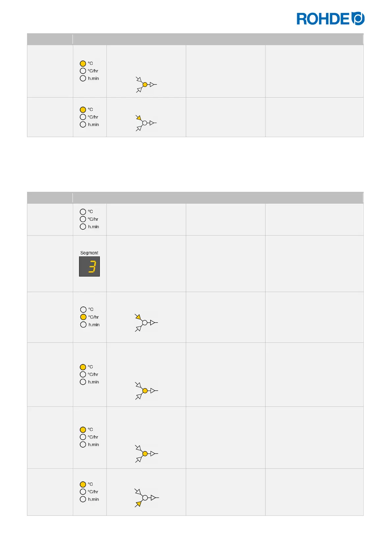The width and height of the screenshot is (392, 555).
Task: Click the diagram in the top table's first row
Action: [x=146, y=85]
